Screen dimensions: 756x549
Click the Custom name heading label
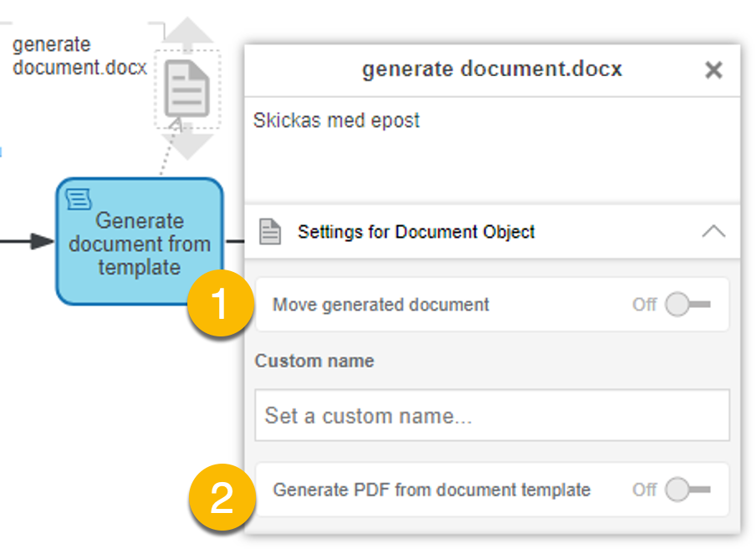point(314,361)
